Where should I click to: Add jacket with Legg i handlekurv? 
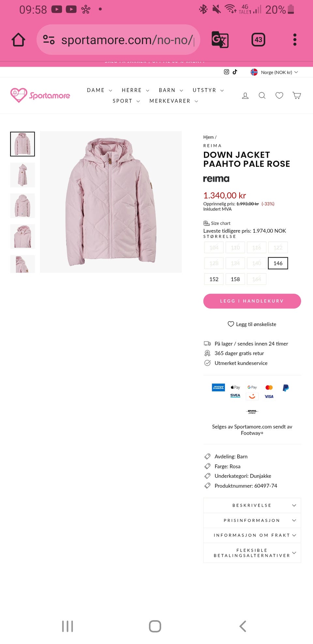pyautogui.click(x=252, y=301)
